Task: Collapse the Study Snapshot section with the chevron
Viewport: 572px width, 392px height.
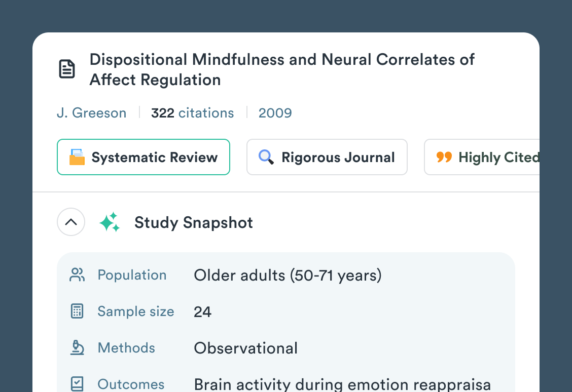Action: 71,222
